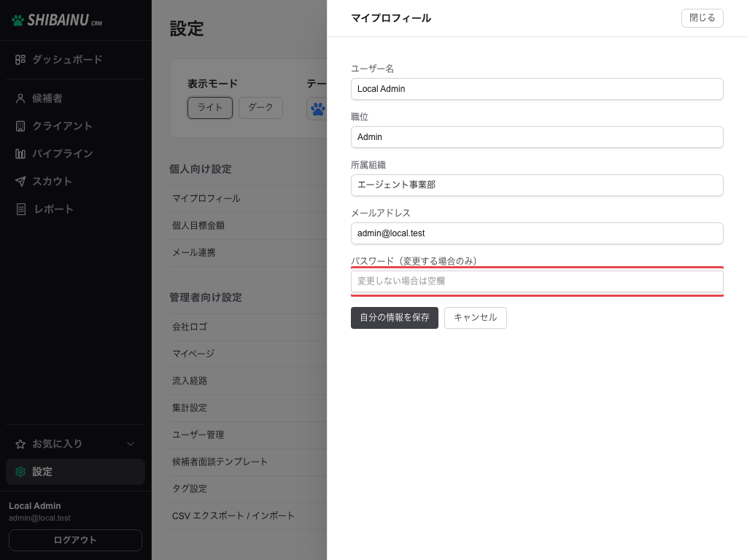Go to クライアント page
747x560 pixels.
[75, 126]
